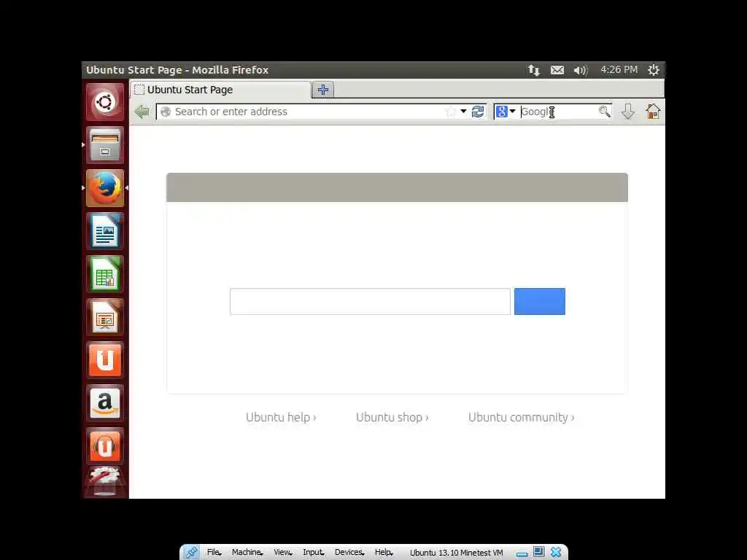This screenshot has height=560, width=747.
Task: Close the VM with the X icon
Action: pyautogui.click(x=555, y=553)
